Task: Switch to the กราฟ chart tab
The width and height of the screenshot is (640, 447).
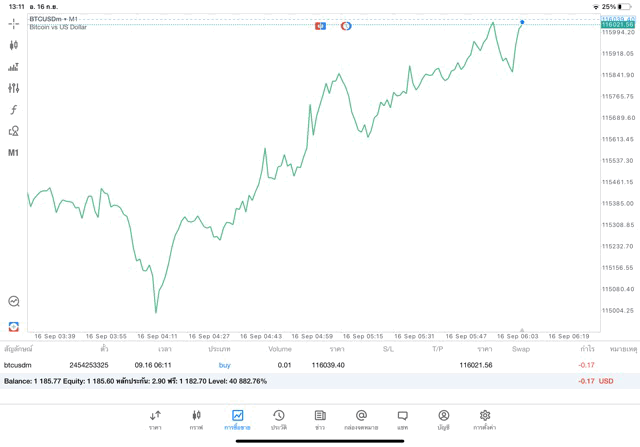Action: click(x=196, y=419)
